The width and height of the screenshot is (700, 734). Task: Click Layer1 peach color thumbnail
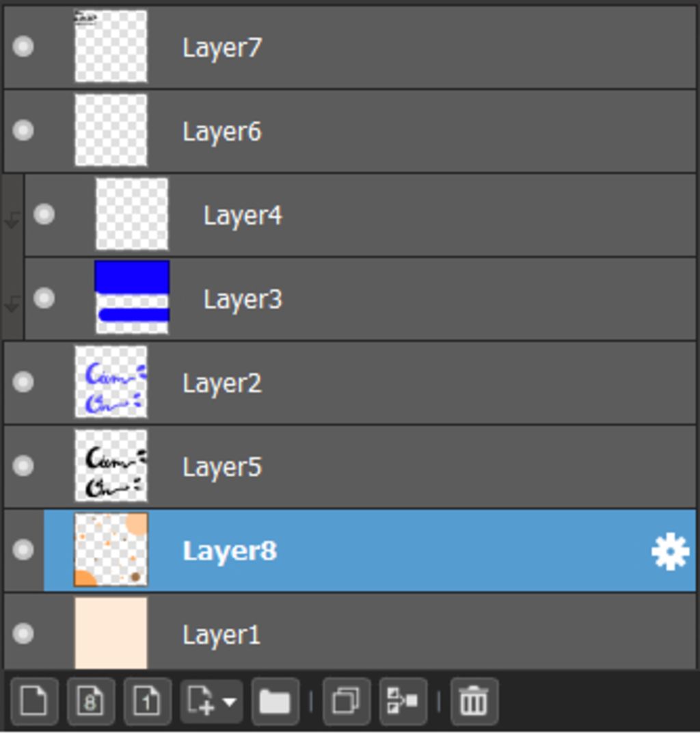111,633
